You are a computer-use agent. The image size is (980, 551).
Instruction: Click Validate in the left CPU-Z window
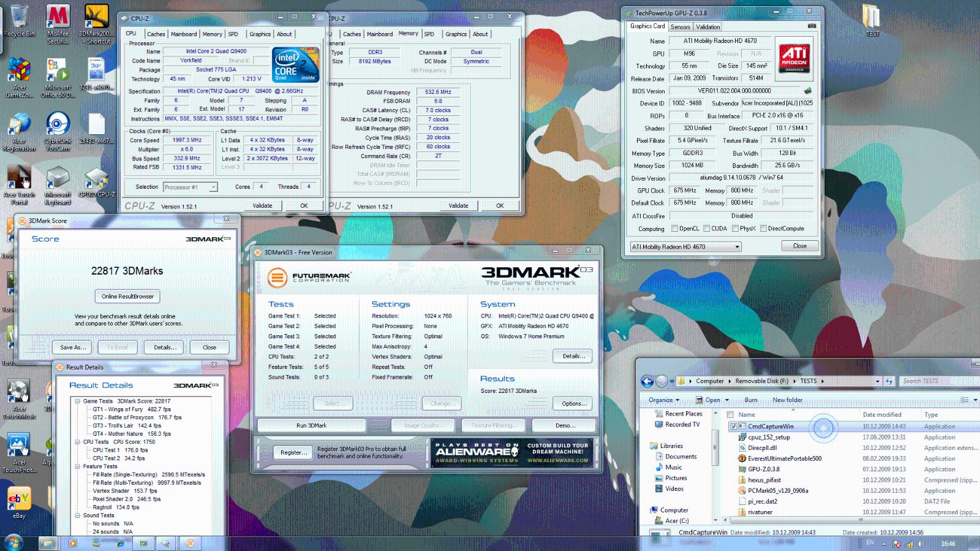(x=262, y=206)
